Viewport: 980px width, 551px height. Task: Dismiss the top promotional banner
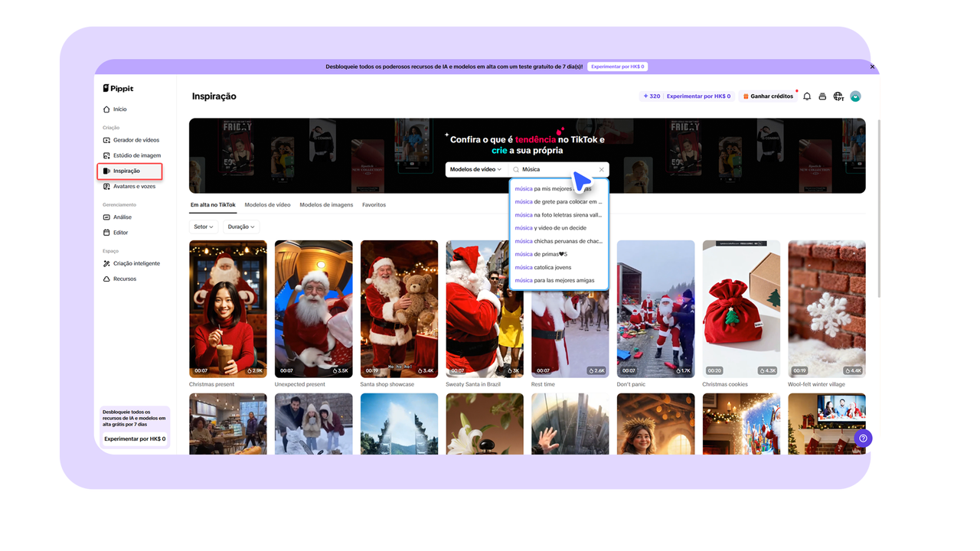point(872,67)
